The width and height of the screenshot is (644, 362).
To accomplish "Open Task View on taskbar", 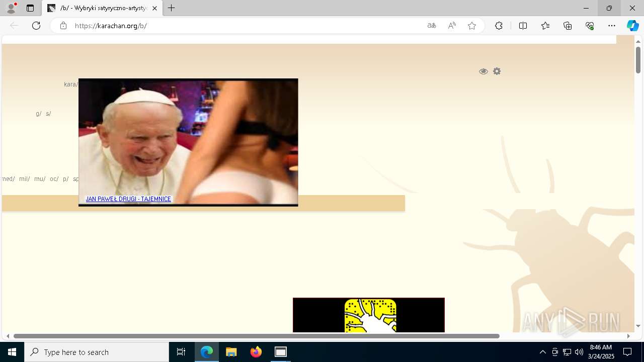I will [x=181, y=352].
